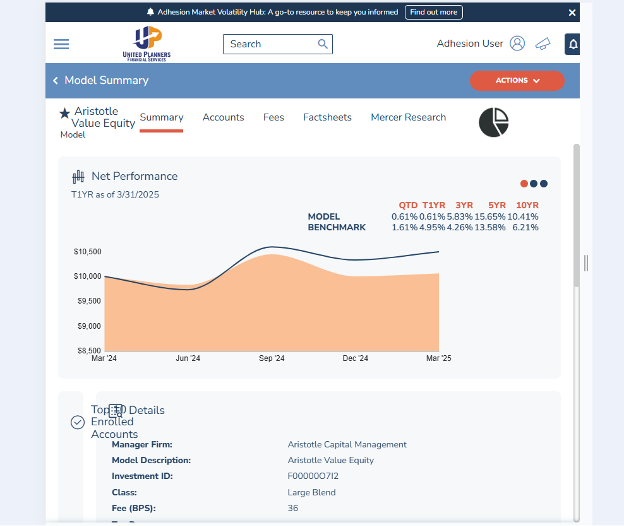Click the Net Performance heading
Screen dimensions: 624x526
pyautogui.click(x=135, y=176)
